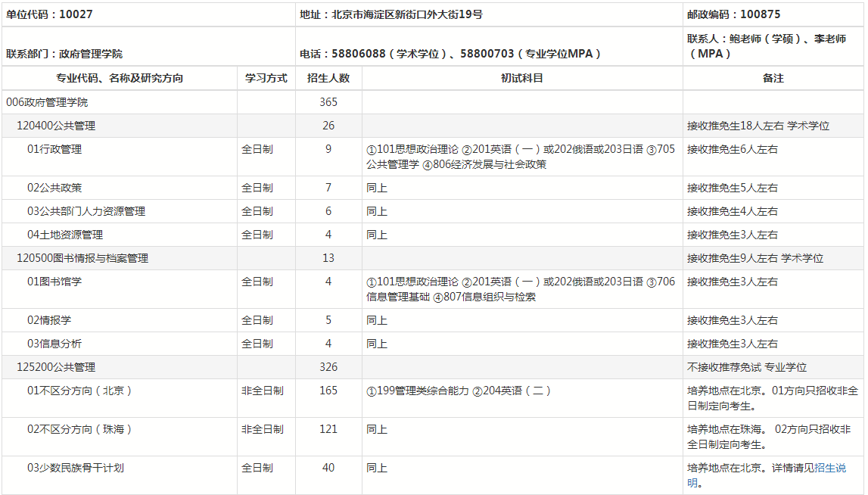Viewport: 868px width, 495px height.
Task: Click the 初试科目 column header
Action: (522, 78)
